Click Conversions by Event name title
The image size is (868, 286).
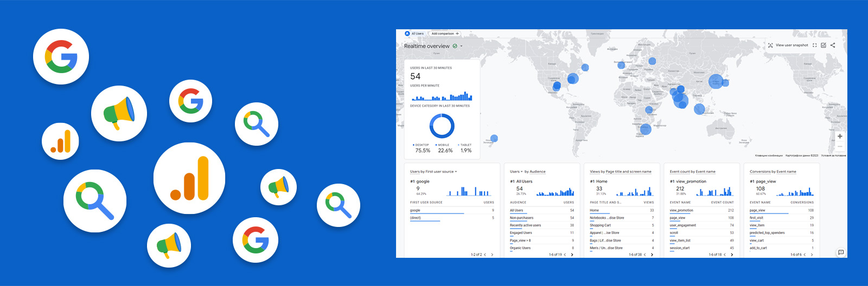pyautogui.click(x=773, y=172)
